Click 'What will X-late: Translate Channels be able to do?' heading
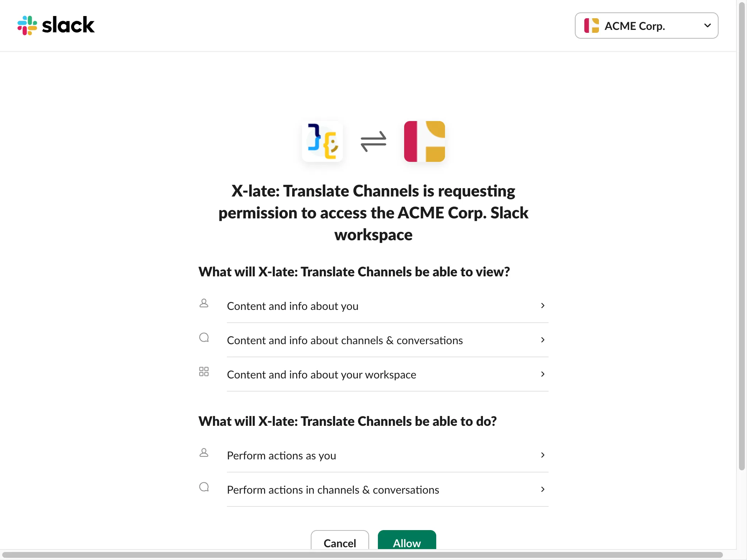Image resolution: width=747 pixels, height=560 pixels. click(348, 421)
